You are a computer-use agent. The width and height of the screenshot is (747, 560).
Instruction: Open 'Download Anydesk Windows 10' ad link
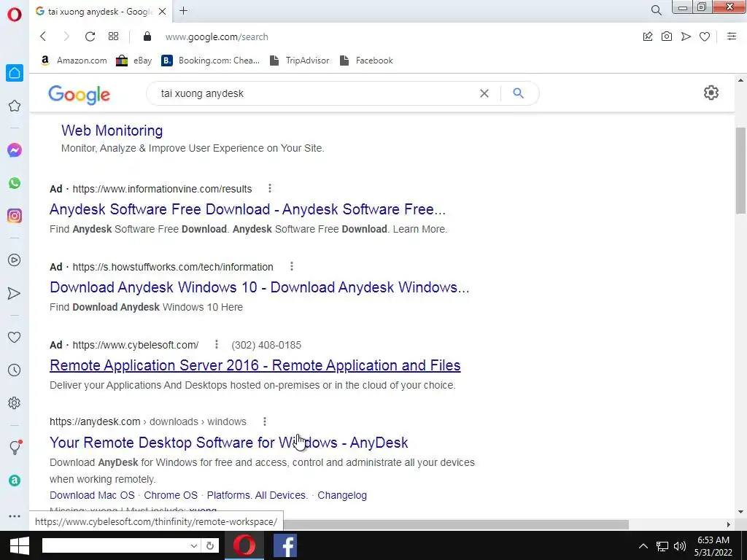(x=260, y=287)
